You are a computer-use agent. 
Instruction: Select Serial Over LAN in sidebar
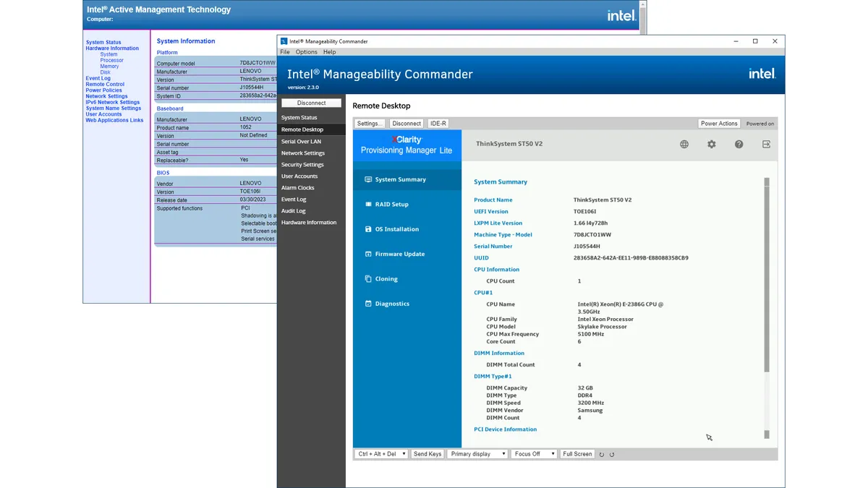(x=301, y=142)
